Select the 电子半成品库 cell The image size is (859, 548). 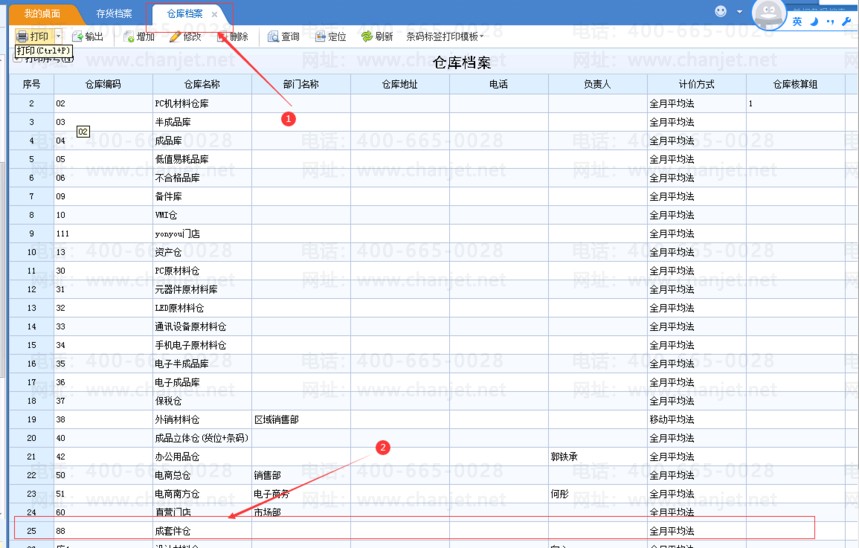point(202,364)
